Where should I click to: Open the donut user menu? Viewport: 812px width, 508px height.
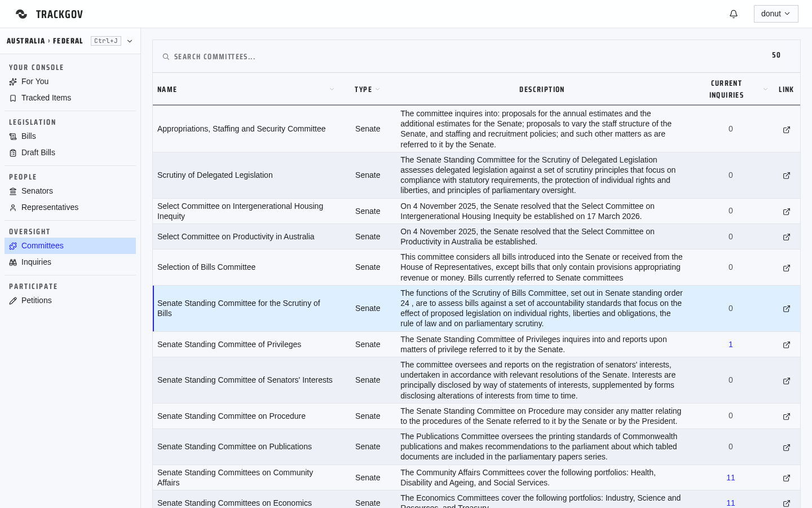776,14
